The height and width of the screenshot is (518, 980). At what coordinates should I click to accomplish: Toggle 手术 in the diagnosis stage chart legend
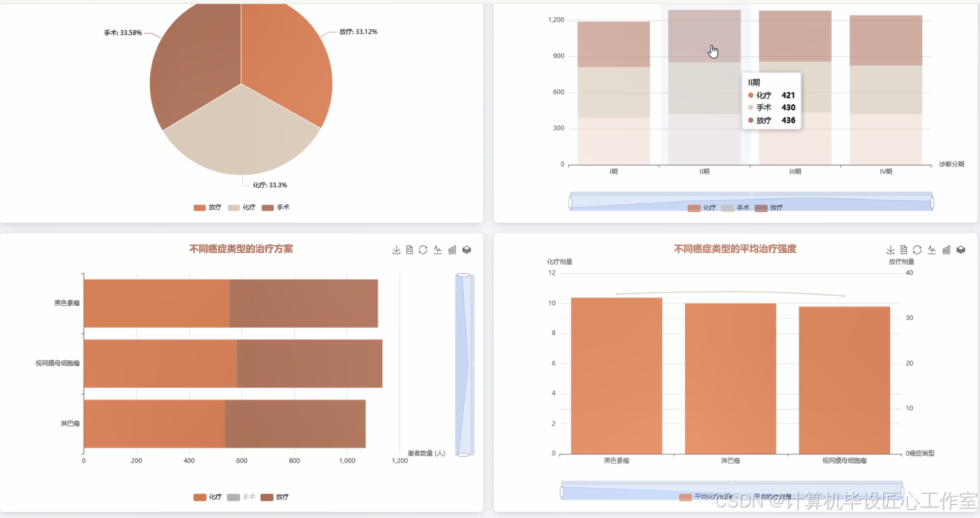point(735,208)
